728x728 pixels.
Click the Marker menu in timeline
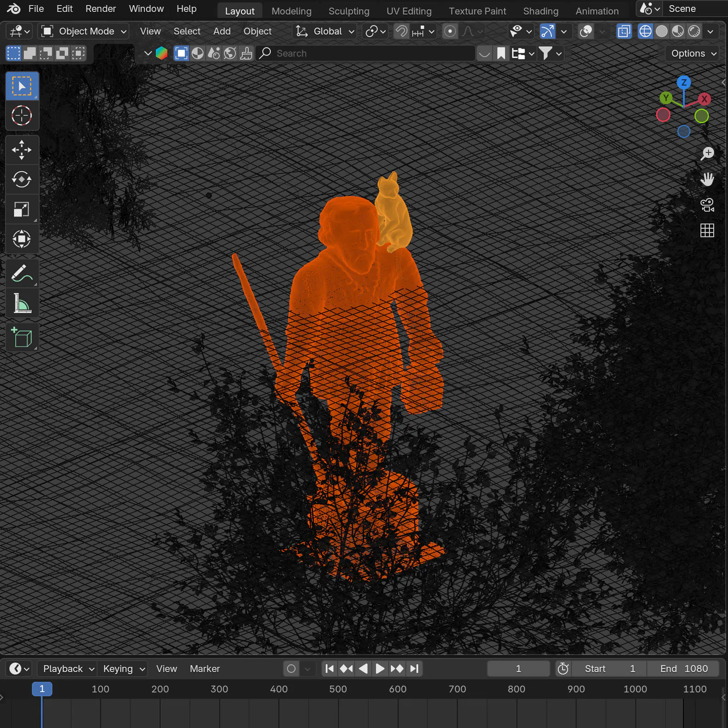(205, 669)
